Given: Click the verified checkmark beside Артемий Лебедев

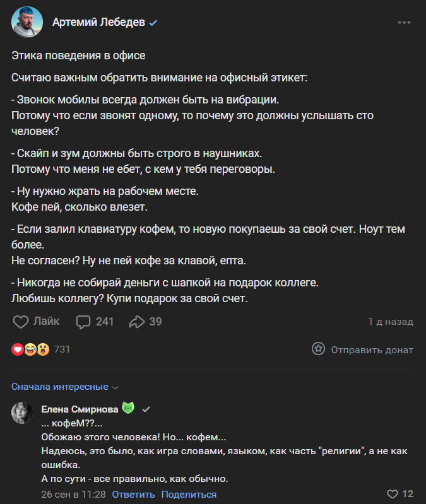Looking at the screenshot, I should click(153, 23).
